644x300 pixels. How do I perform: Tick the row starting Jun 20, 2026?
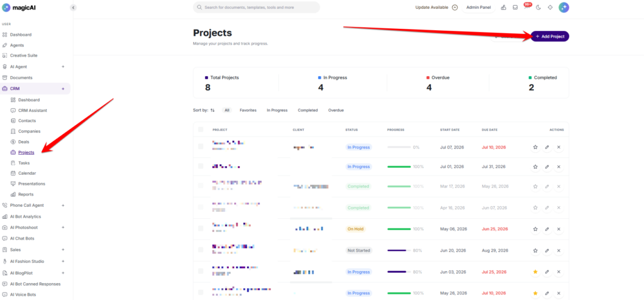[x=201, y=250]
